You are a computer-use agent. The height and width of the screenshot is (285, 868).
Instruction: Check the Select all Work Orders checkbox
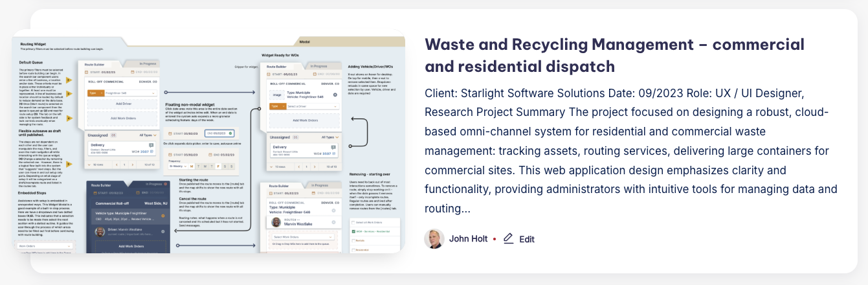tap(353, 222)
